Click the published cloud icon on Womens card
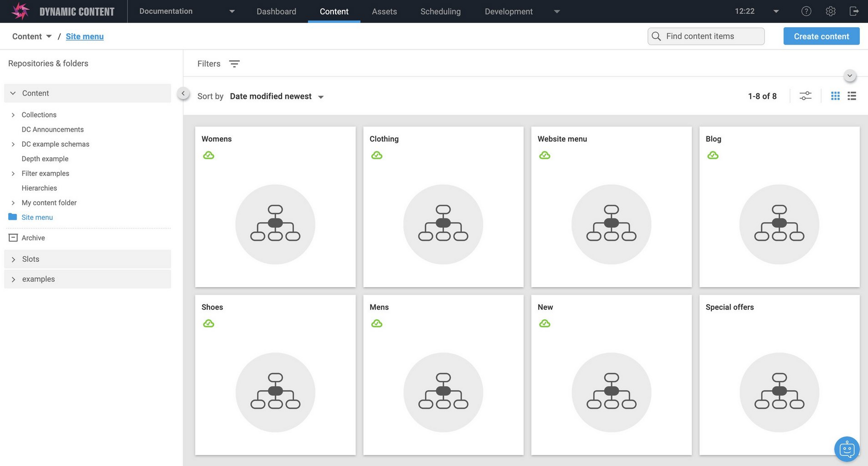The image size is (868, 466). pos(209,155)
